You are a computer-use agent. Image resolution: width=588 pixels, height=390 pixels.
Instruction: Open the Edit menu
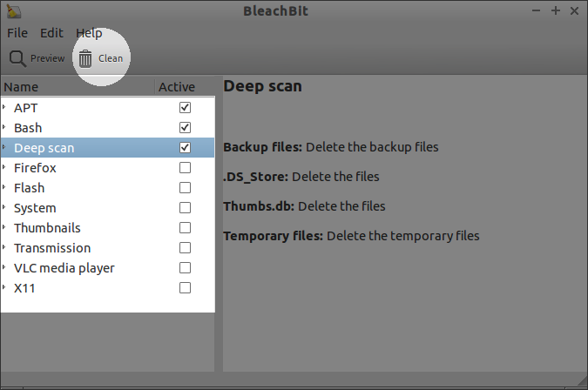pos(51,33)
